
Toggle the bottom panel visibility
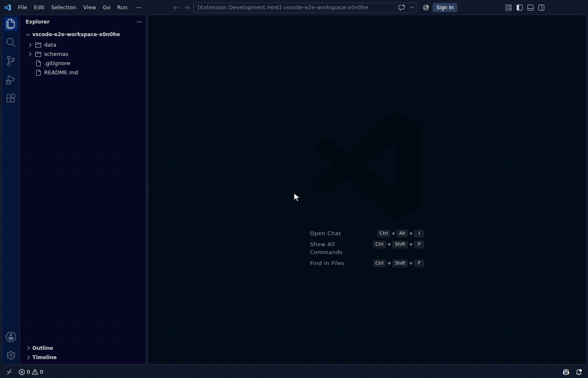coord(530,8)
